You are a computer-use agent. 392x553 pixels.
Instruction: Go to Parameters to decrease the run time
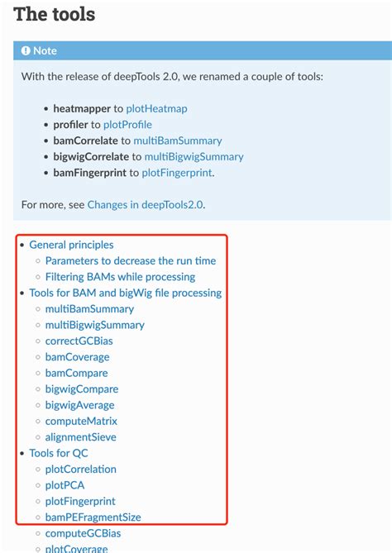pyautogui.click(x=131, y=260)
